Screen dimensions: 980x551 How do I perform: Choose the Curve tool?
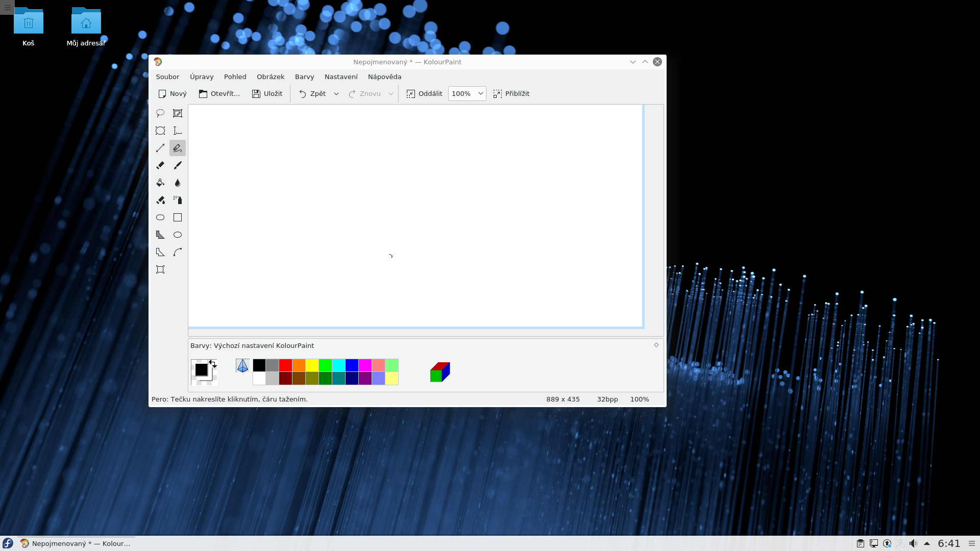[x=178, y=252]
